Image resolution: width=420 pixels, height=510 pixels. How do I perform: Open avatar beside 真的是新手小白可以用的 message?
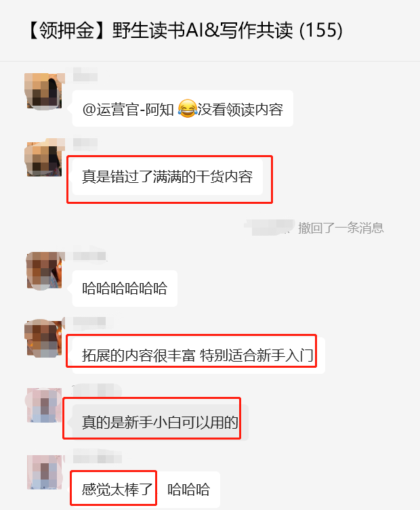[x=44, y=406]
